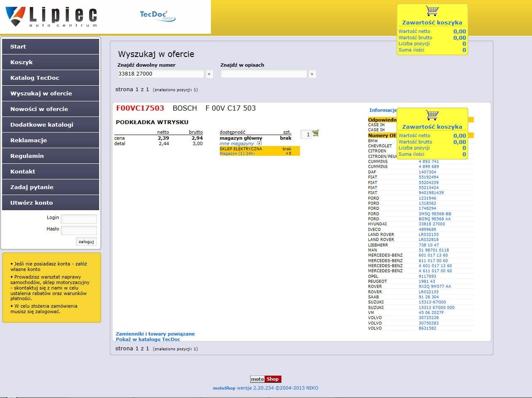Click Mercedes-Benz number A 611 017 00 60
This screenshot has height=398, width=532.
435,271
